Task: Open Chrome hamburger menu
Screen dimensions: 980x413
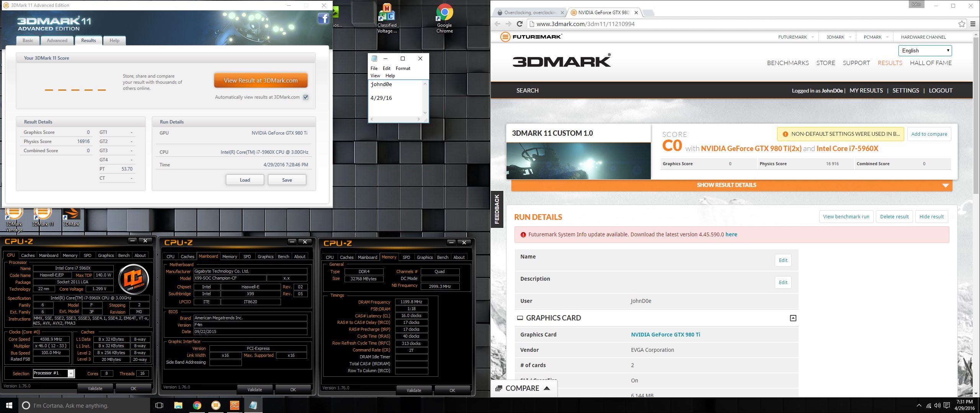Action: click(x=973, y=24)
